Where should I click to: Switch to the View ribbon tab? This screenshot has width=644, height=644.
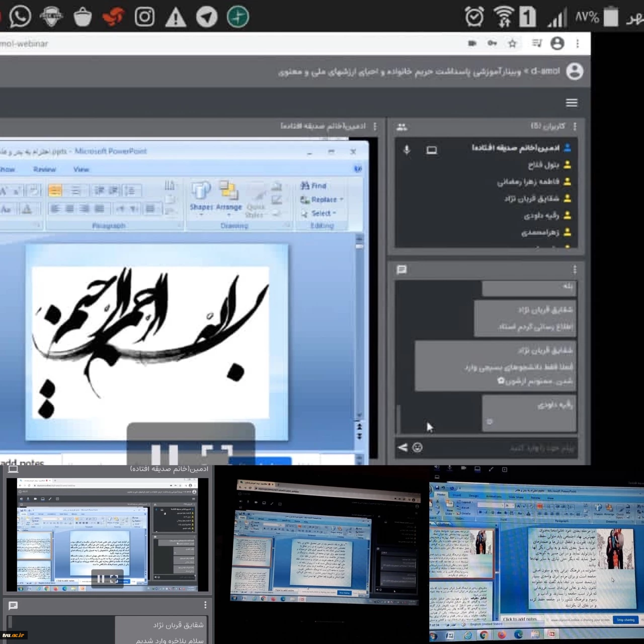pyautogui.click(x=81, y=170)
